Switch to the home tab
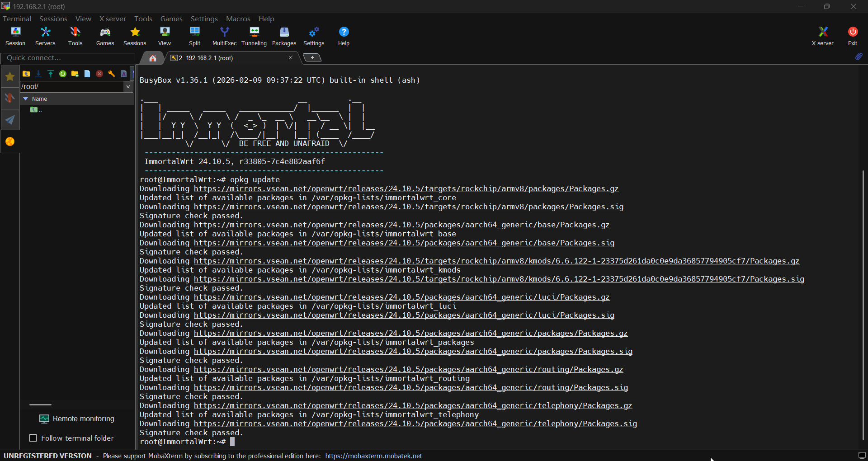 point(153,58)
